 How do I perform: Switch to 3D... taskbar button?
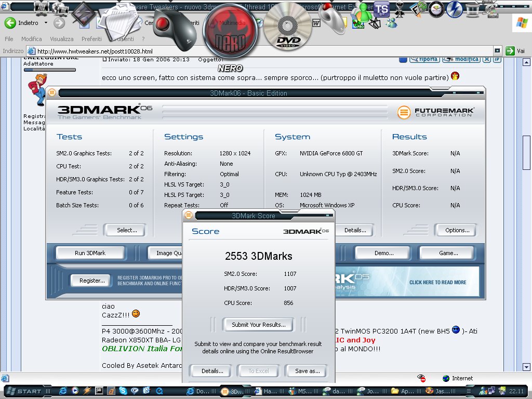point(235,391)
